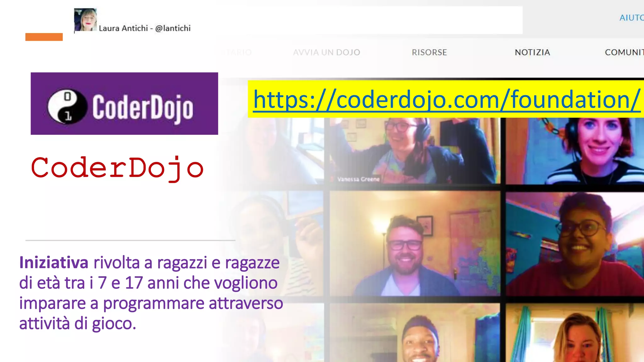Select the AVVIA UN DOJO menu item

point(326,52)
